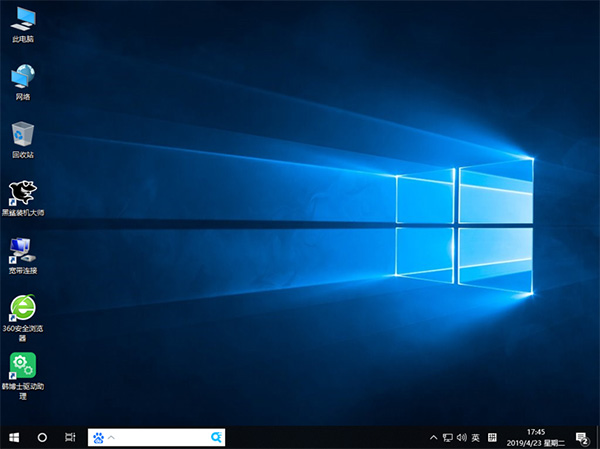Open the volume speaker control

coord(461,437)
